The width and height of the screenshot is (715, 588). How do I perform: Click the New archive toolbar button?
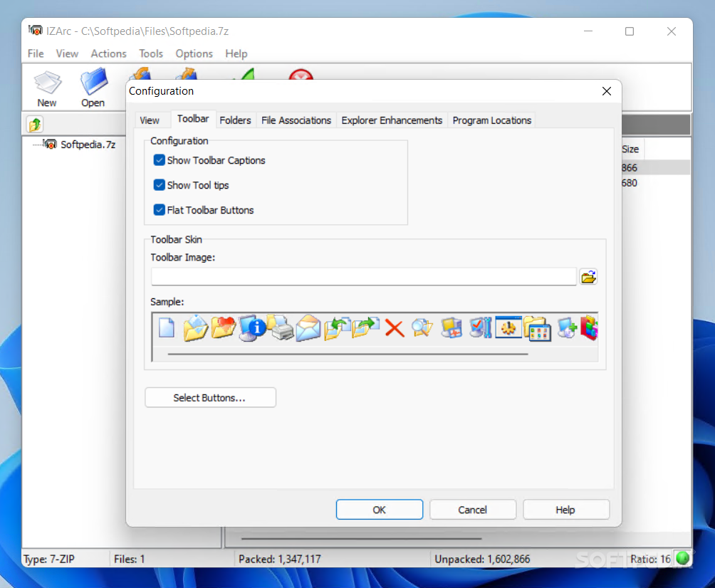tap(47, 89)
